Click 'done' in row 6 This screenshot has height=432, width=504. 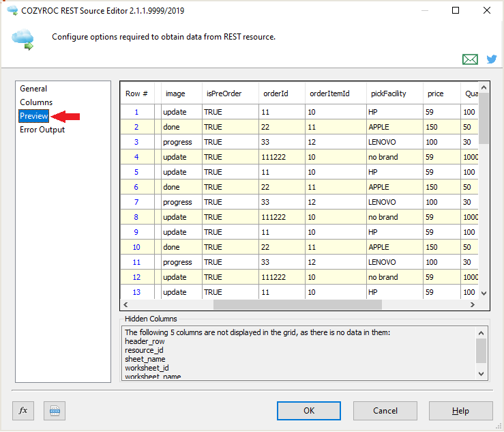[x=181, y=187]
